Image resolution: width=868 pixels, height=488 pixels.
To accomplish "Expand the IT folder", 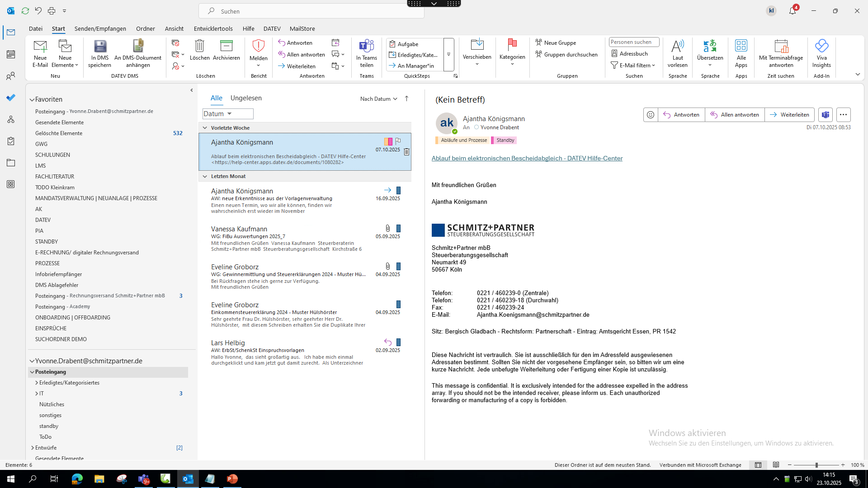I will (37, 394).
